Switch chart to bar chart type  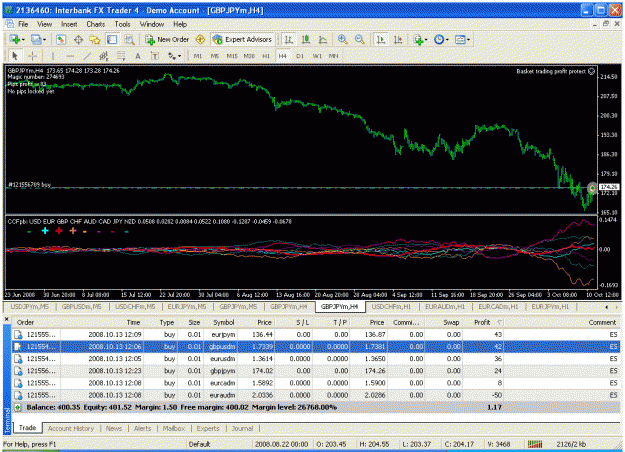289,39
